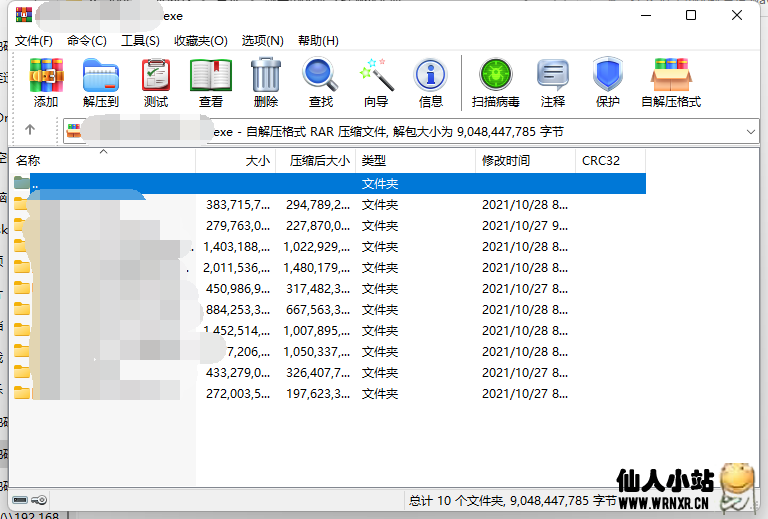Image resolution: width=768 pixels, height=519 pixels.
Task: Sort list by CRC32 column header
Action: [x=610, y=161]
